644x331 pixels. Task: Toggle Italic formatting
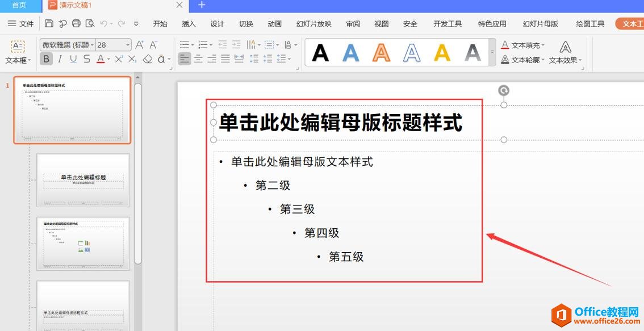[x=60, y=59]
